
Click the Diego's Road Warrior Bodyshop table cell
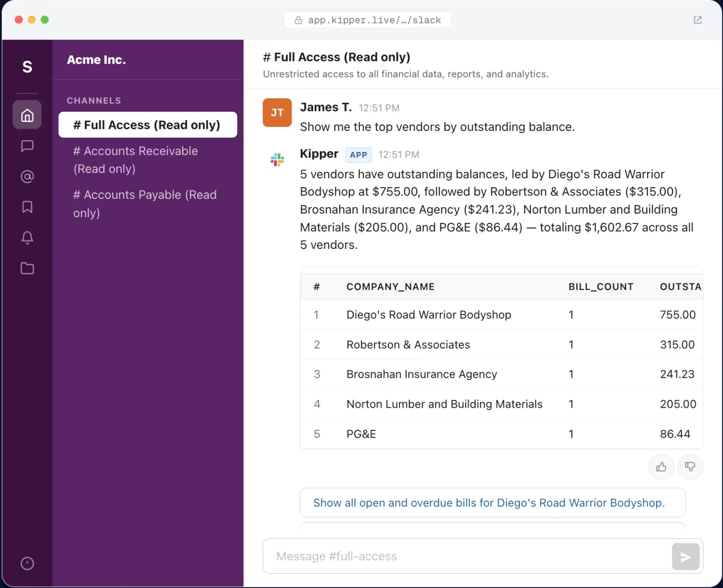pos(429,315)
